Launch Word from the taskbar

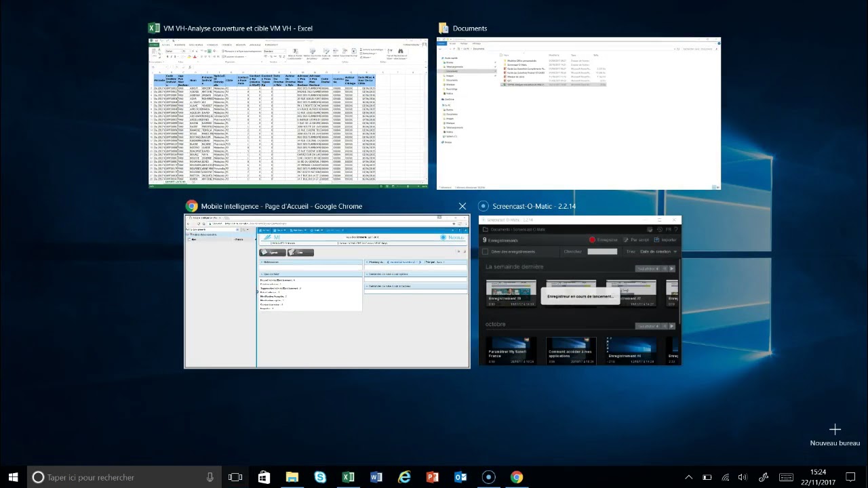click(x=376, y=477)
